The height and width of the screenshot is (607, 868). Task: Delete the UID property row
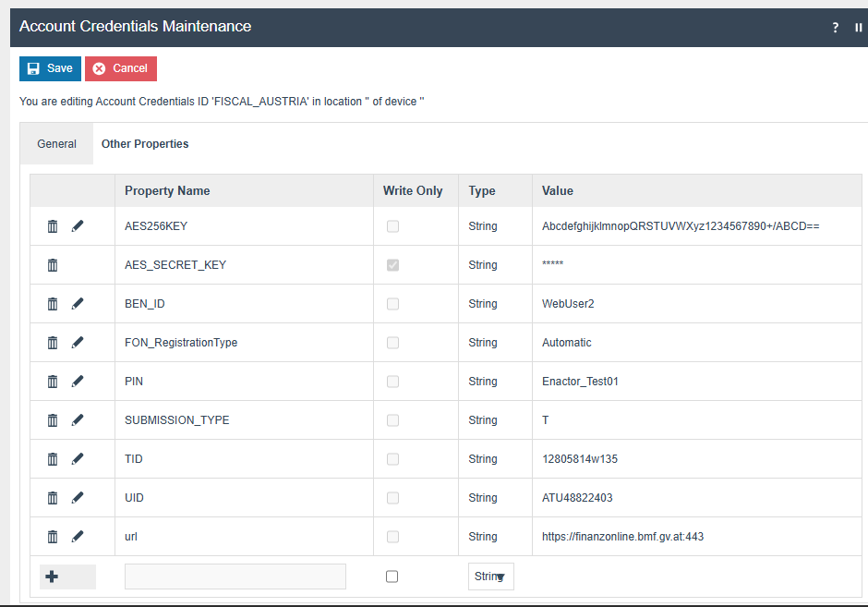[53, 498]
